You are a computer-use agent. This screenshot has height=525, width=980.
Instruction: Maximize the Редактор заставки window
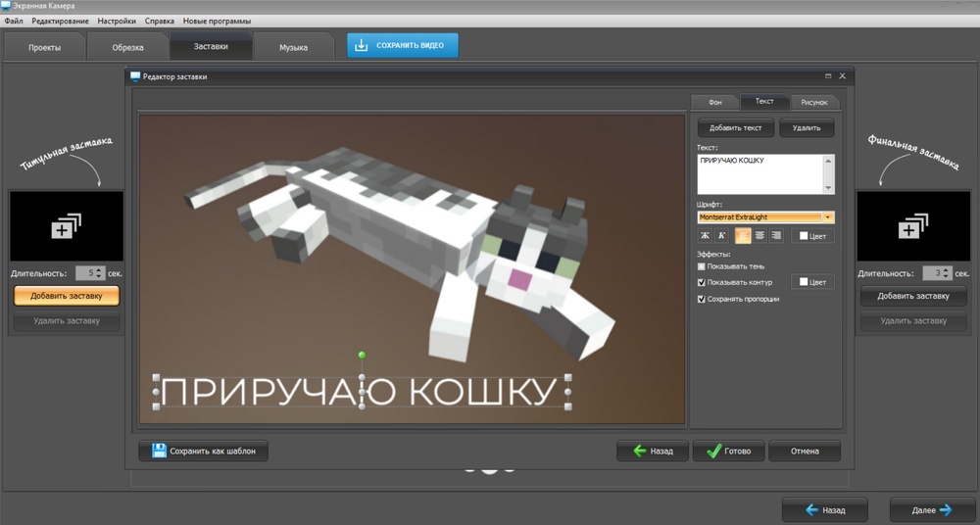pyautogui.click(x=828, y=75)
